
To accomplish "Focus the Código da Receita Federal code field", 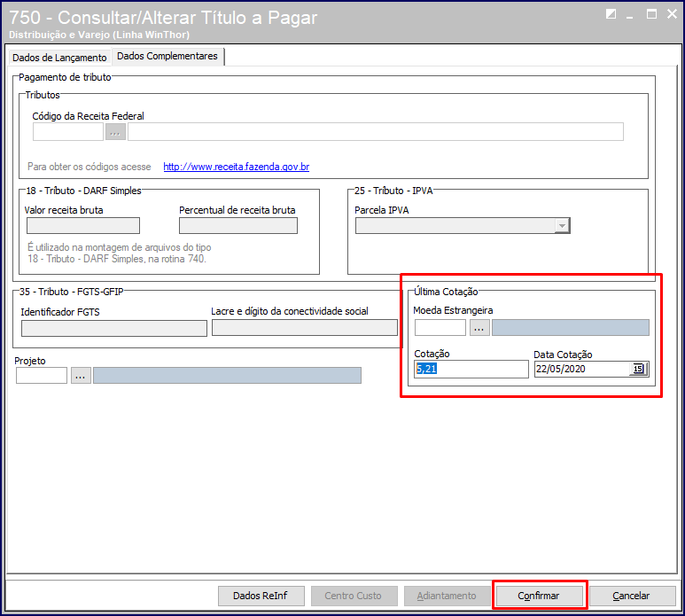I will click(68, 131).
